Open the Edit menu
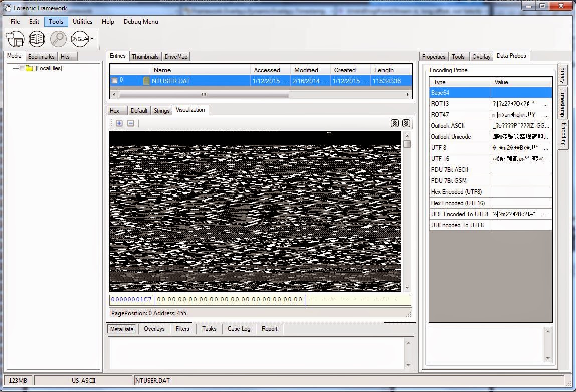 click(34, 22)
